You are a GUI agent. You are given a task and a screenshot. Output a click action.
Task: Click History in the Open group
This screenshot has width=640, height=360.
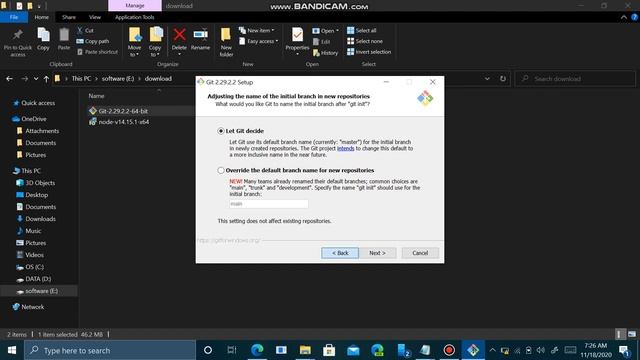pyautogui.click(x=325, y=53)
